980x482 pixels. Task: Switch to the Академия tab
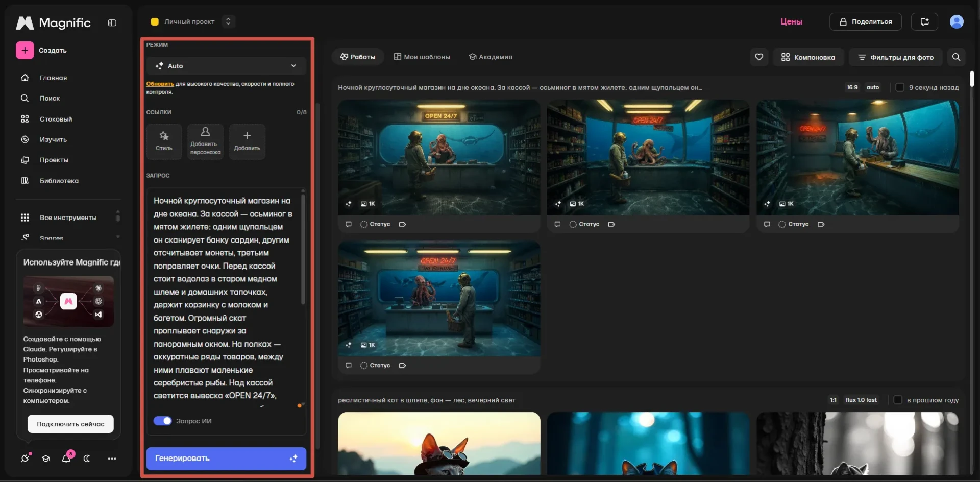(x=491, y=57)
